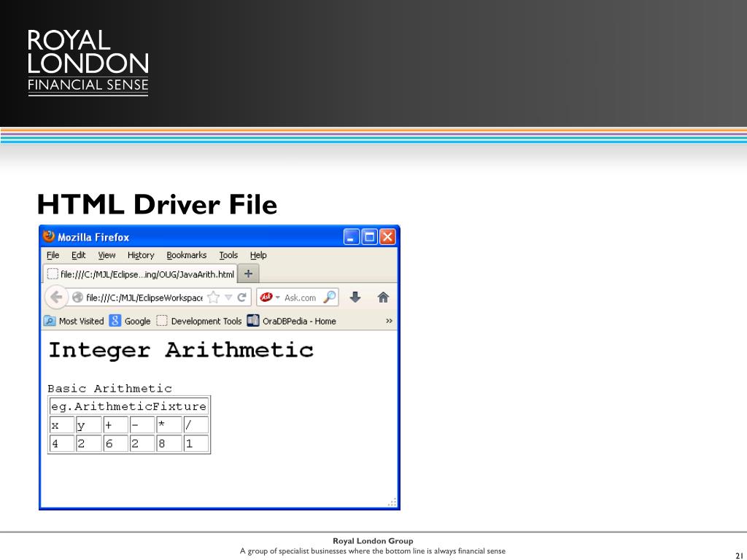Click the x column header cell
747x560 pixels.
pos(62,425)
